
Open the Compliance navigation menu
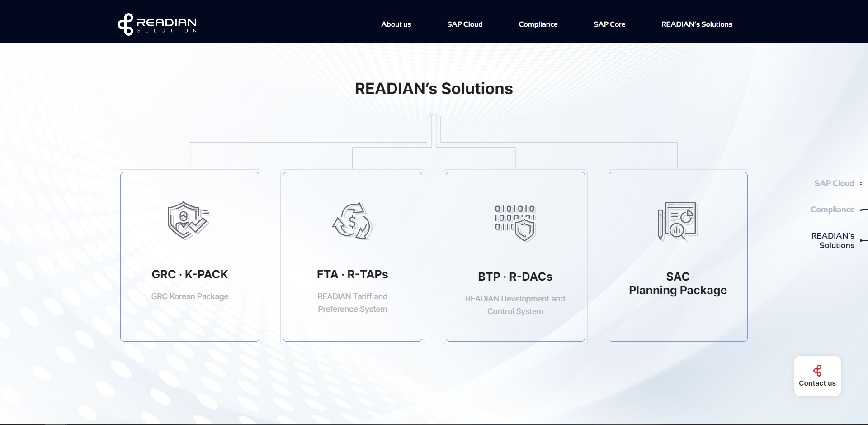(x=538, y=24)
